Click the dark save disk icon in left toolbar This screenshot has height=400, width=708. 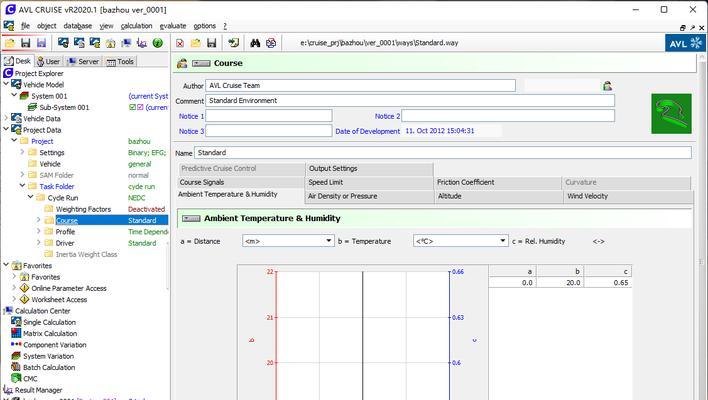(x=26, y=43)
